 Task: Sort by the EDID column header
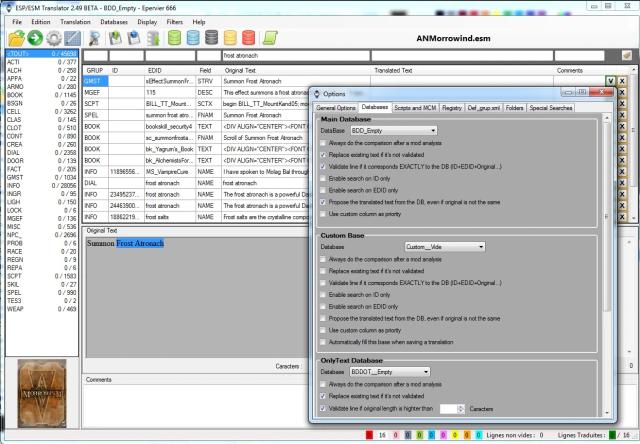coord(170,71)
